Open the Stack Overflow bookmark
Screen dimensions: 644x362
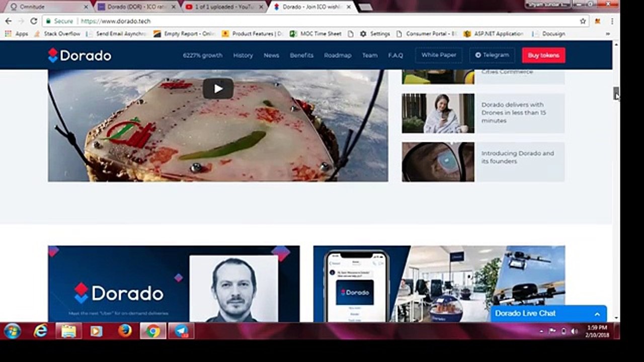pyautogui.click(x=57, y=34)
